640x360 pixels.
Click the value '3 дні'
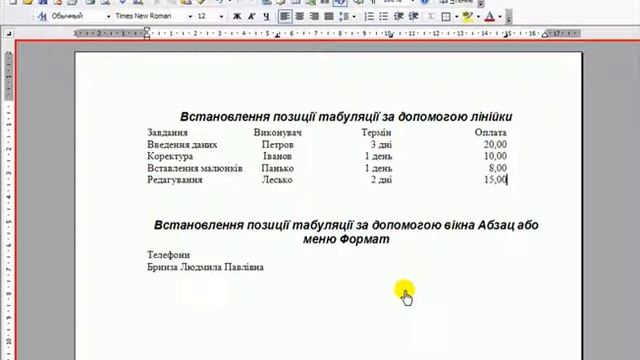coord(382,144)
